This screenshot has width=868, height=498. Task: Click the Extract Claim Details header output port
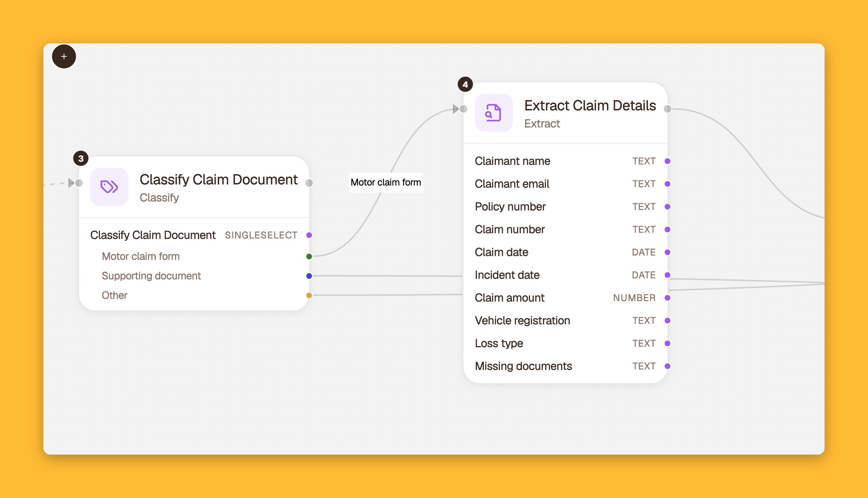point(668,109)
